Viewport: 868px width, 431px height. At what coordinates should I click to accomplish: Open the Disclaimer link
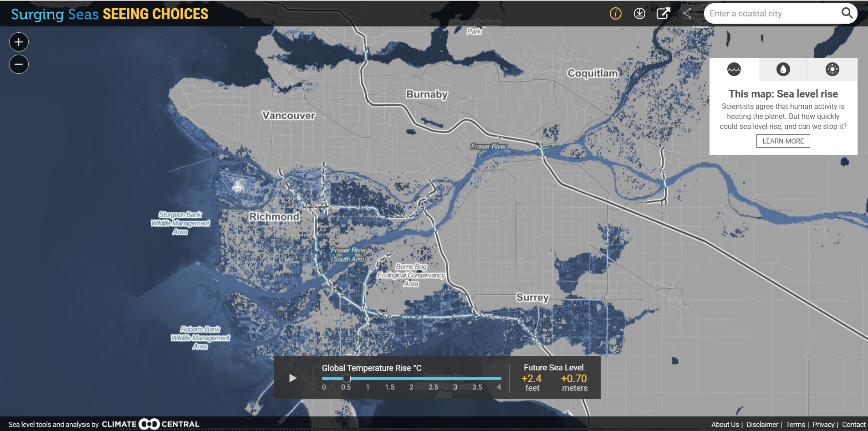point(762,425)
